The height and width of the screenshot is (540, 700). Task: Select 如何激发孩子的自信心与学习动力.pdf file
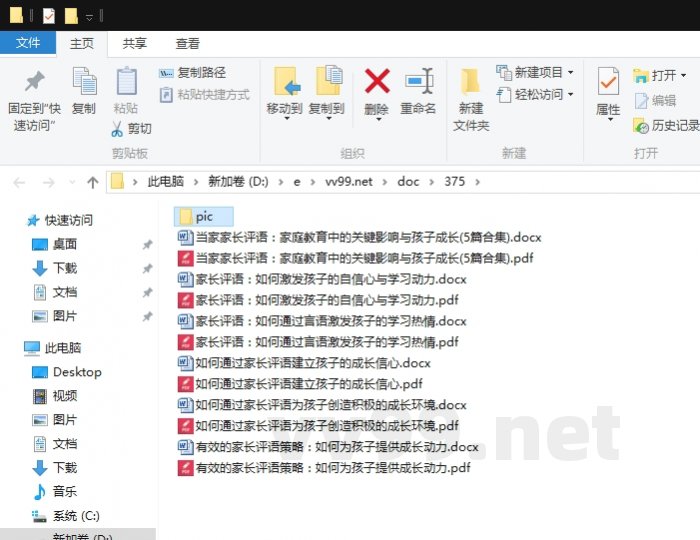318,300
